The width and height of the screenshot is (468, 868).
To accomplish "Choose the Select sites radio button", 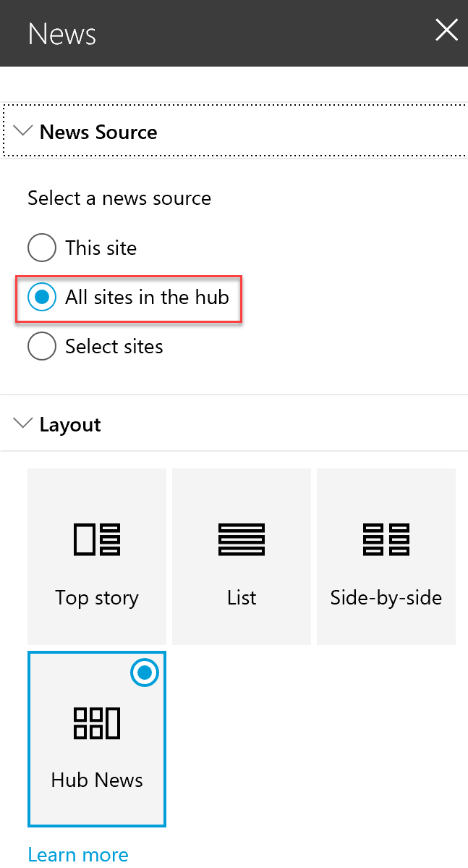I will coord(42,347).
